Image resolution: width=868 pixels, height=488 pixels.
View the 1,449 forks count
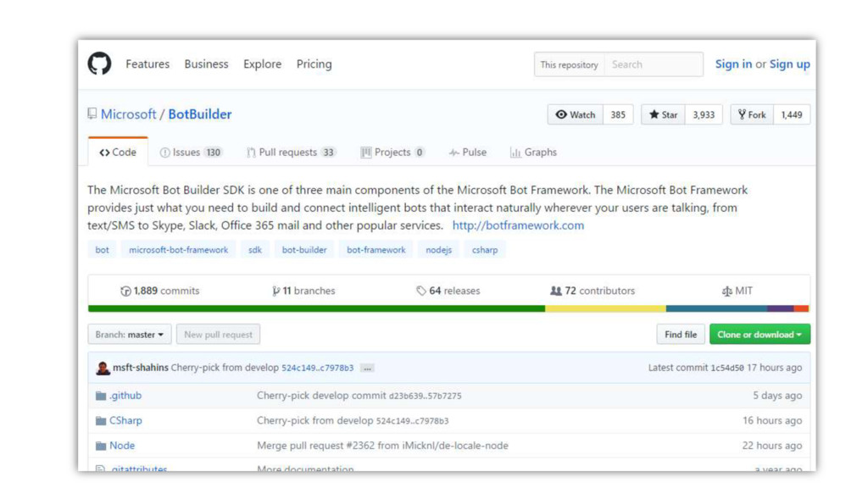coord(792,114)
